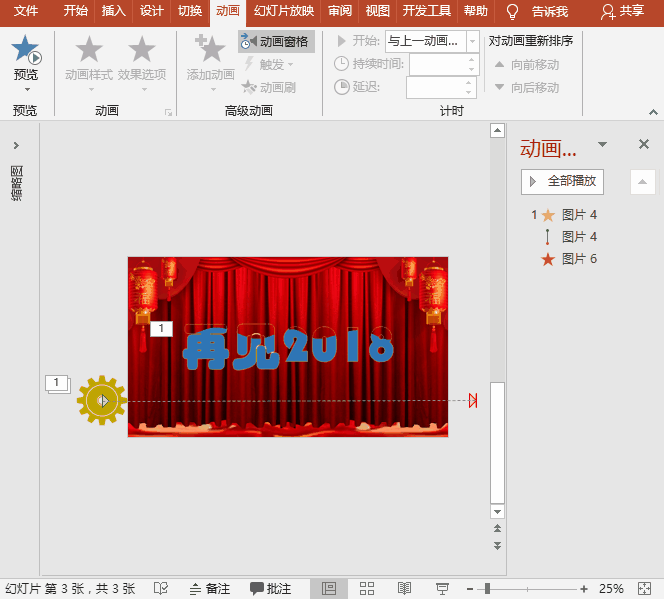Click the Trigger lightning icon
This screenshot has height=599, width=664.
(x=249, y=64)
